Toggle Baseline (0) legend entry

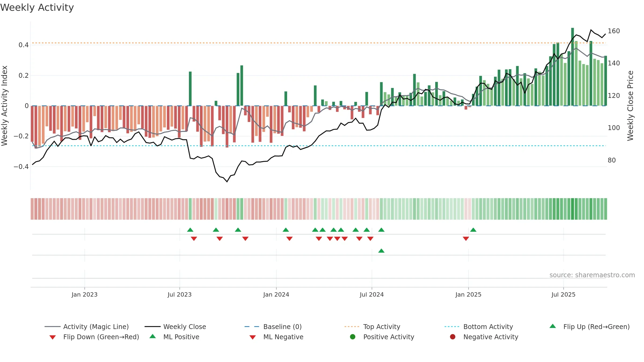point(273,327)
